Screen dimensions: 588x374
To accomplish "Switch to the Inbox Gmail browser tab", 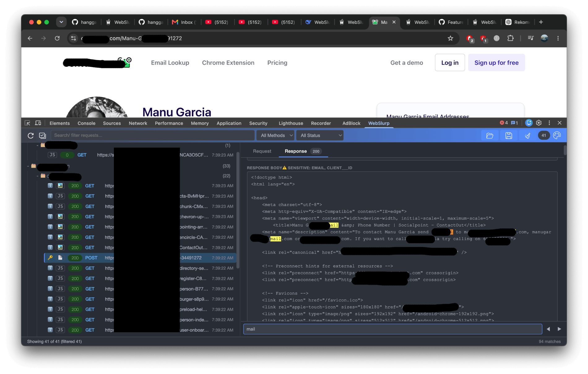I will click(184, 22).
